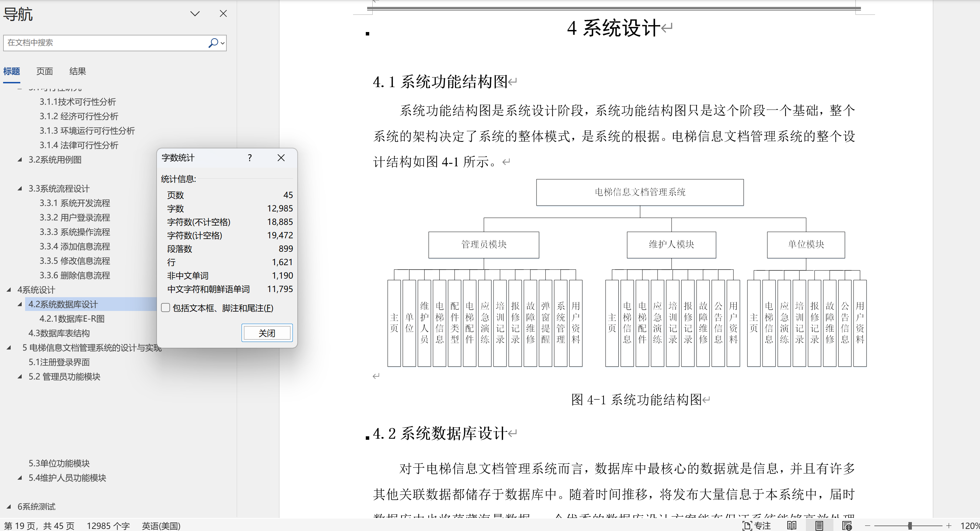Go to heading 3.3.5 修改信息流程
This screenshot has height=531, width=980.
pos(75,261)
